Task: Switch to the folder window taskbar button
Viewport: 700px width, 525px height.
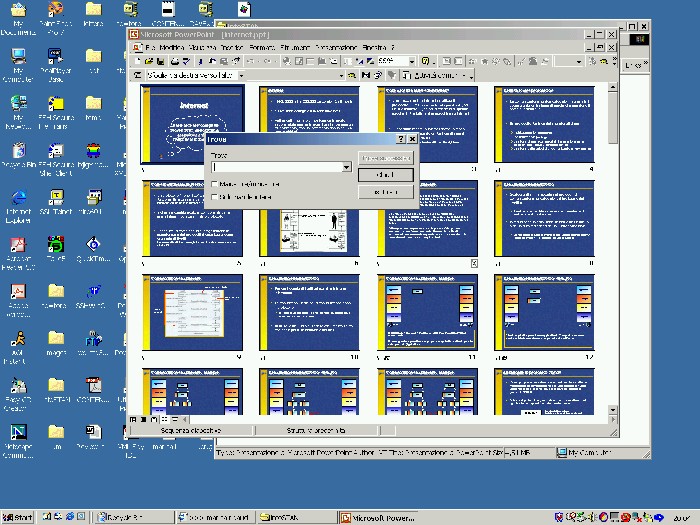Action: pyautogui.click(x=296, y=517)
